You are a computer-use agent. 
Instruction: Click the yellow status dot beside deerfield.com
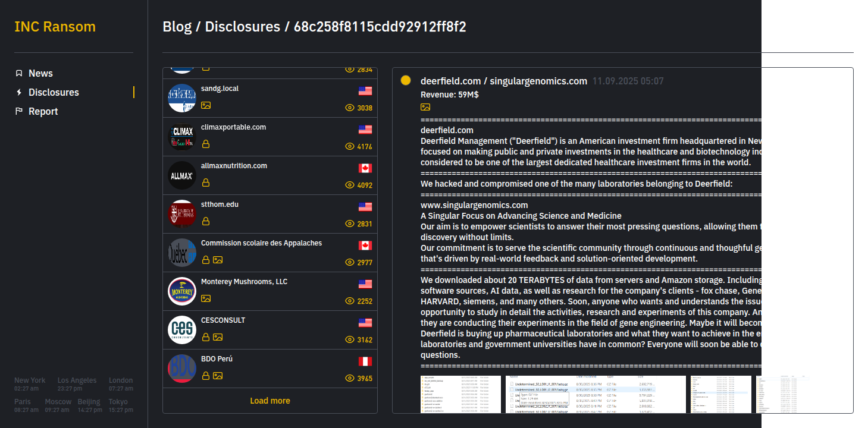(406, 80)
